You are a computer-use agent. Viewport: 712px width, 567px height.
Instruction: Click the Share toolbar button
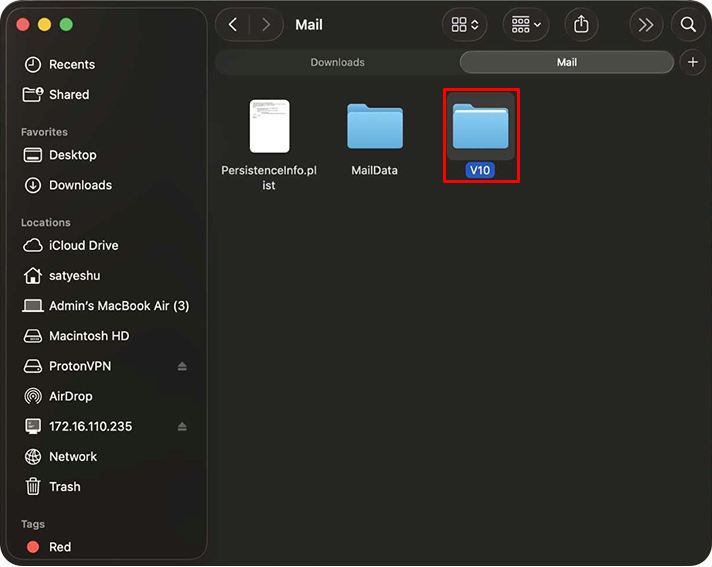(x=581, y=25)
